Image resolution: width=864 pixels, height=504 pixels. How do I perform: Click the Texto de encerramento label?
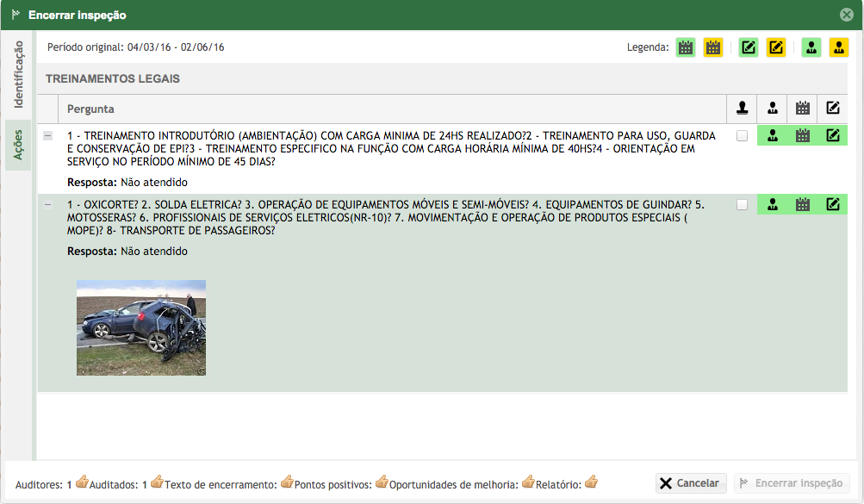[x=221, y=485]
